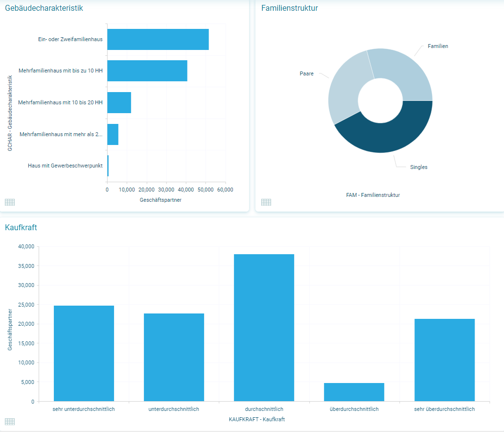Click the Familien legend label

[438, 47]
